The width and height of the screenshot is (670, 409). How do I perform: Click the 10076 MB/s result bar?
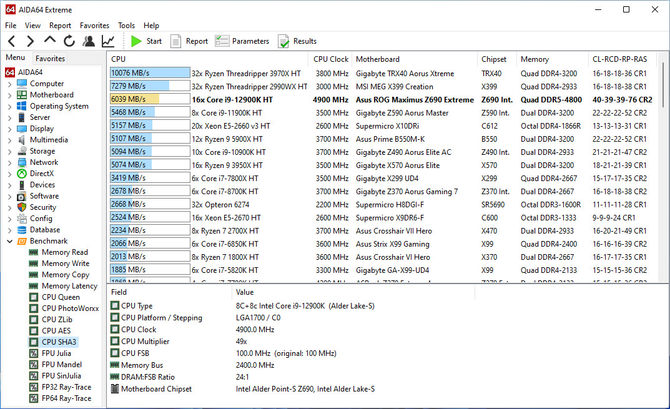point(150,73)
